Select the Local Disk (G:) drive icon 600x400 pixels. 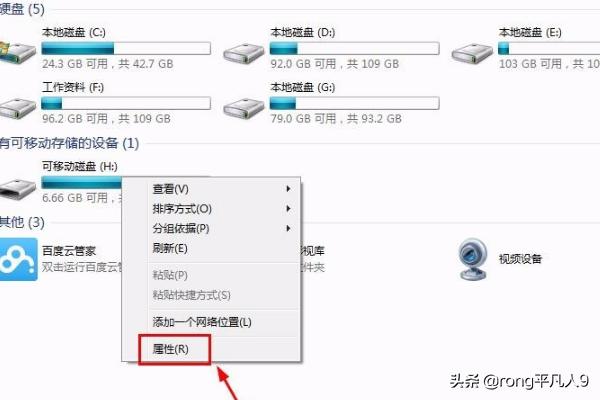[244, 109]
